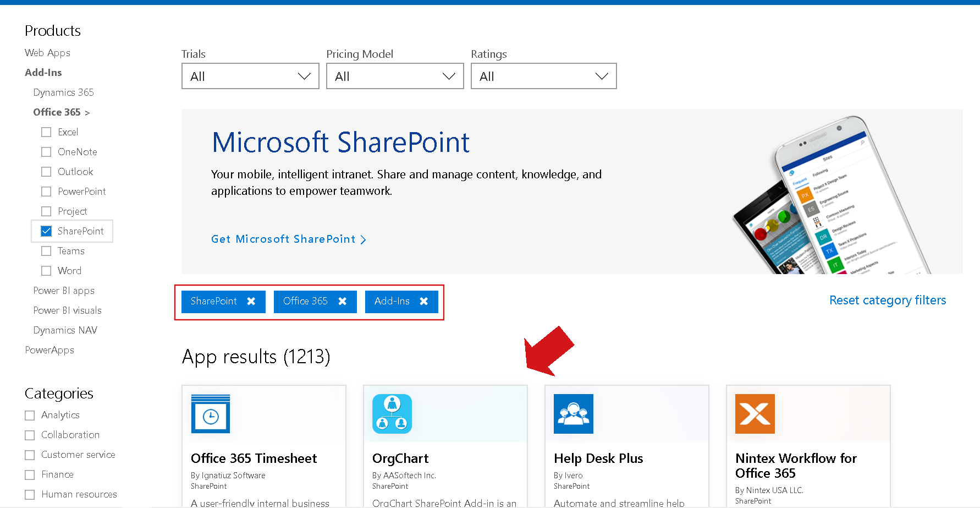Uncheck the SharePoint checkbox
The image size is (980, 508).
click(46, 231)
